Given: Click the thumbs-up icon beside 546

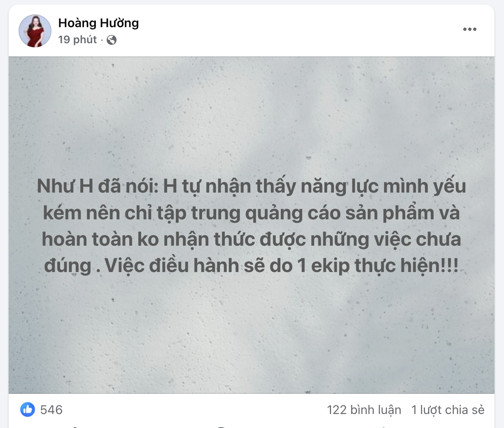Looking at the screenshot, I should (28, 409).
